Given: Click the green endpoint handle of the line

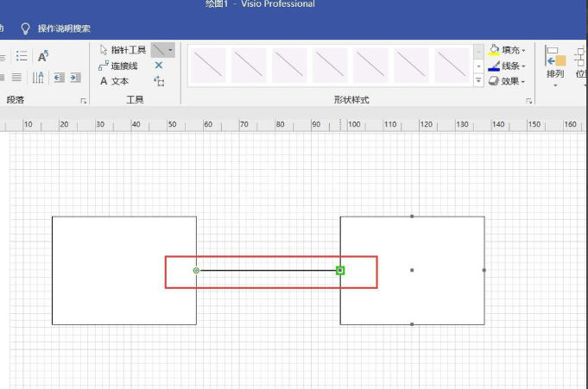Looking at the screenshot, I should pyautogui.click(x=340, y=270).
